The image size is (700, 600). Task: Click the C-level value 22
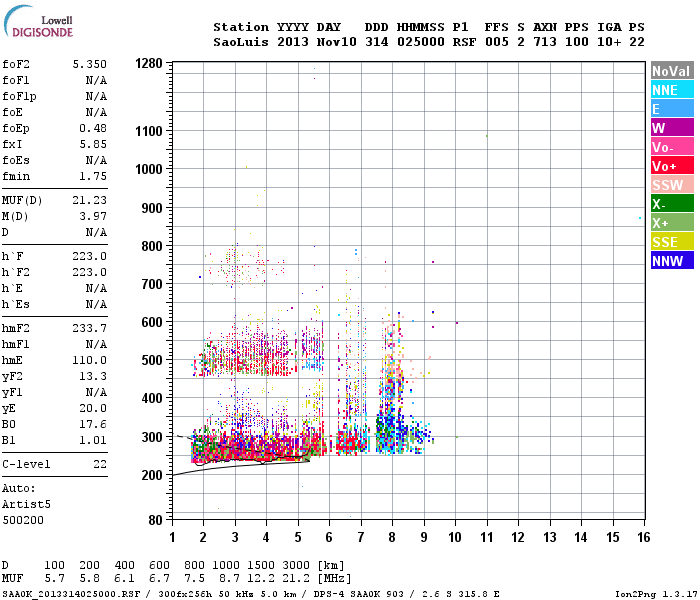coord(100,464)
